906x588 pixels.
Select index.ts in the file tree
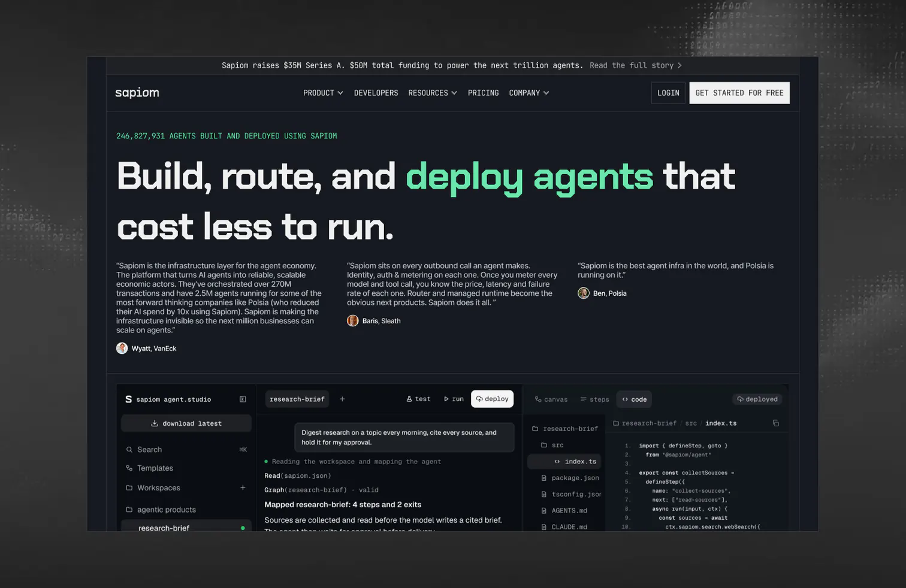pyautogui.click(x=564, y=462)
